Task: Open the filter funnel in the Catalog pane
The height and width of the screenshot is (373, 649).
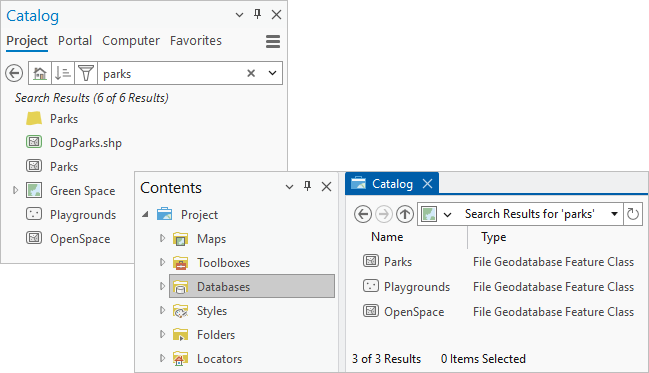Action: click(x=86, y=73)
